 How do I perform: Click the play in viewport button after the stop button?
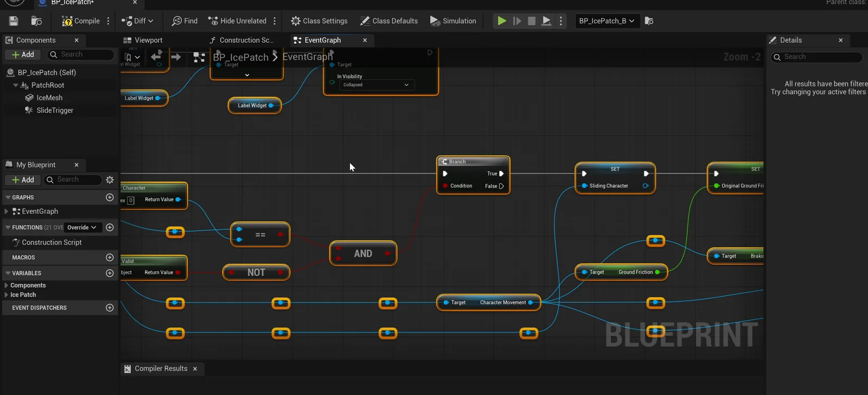pyautogui.click(x=546, y=21)
